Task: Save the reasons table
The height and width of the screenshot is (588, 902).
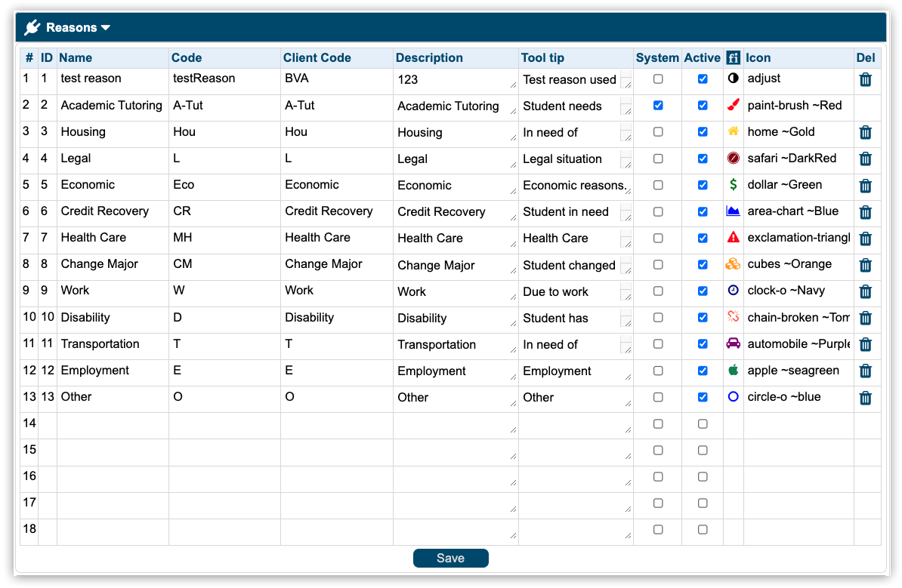Action: 450,559
